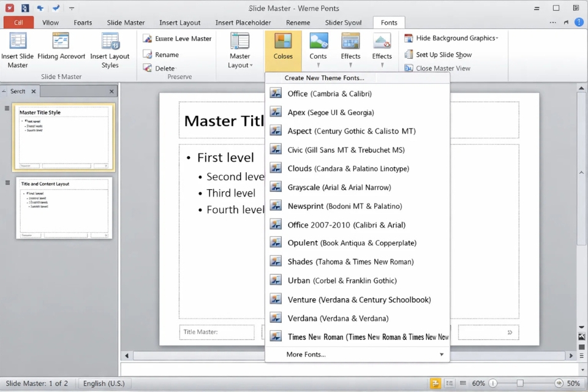588x392 pixels.
Task: Switch to the Fonts ribbon tab
Action: [x=389, y=22]
